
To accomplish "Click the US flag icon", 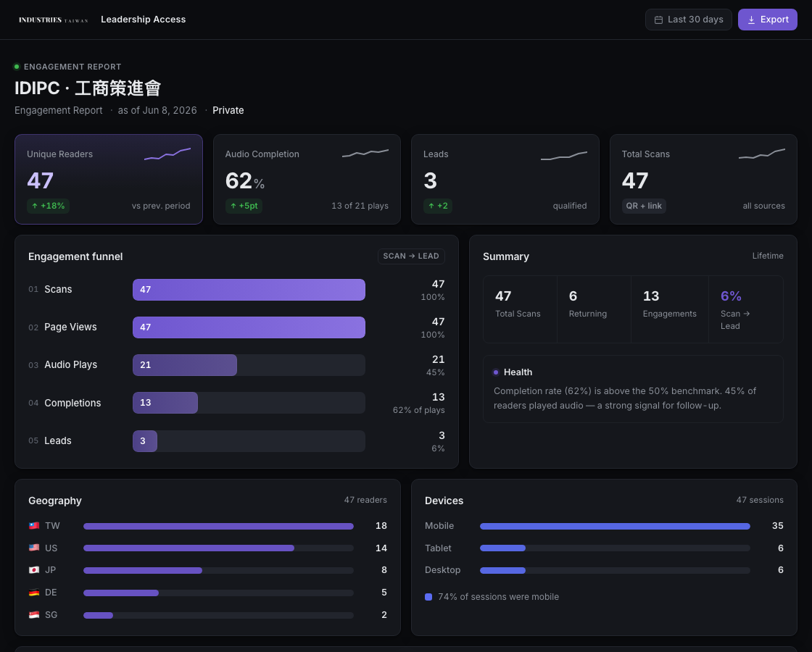I will (x=34, y=548).
